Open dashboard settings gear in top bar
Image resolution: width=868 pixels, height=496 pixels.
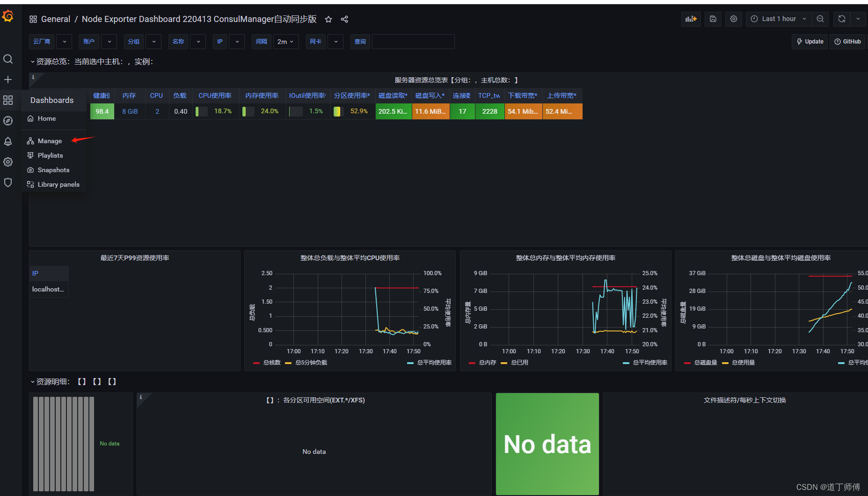click(x=734, y=19)
